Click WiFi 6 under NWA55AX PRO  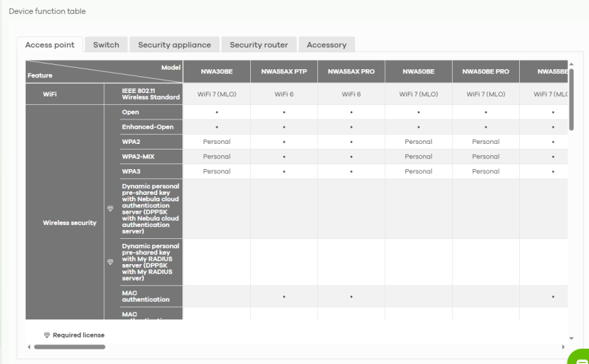coord(351,94)
